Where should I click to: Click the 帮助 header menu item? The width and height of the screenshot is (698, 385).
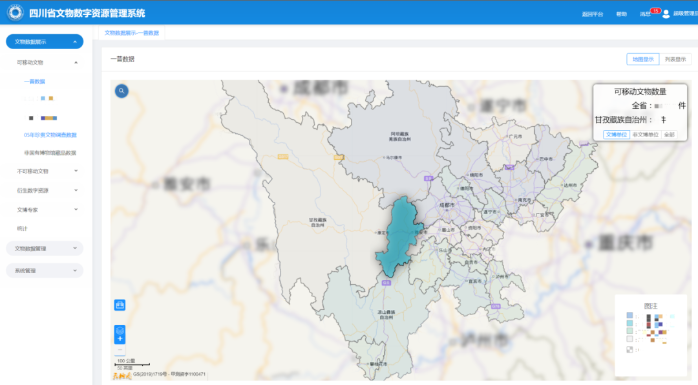click(x=621, y=14)
